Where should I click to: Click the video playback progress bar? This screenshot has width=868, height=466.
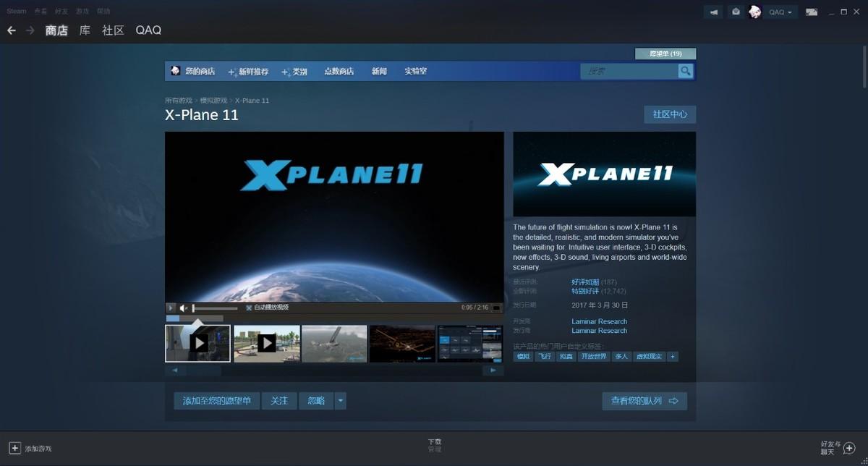pyautogui.click(x=195, y=318)
